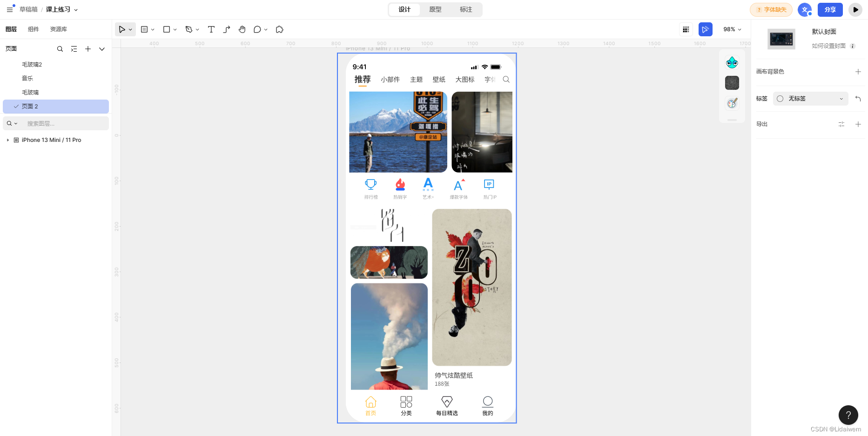Open the move tool dropdown arrow
Image resolution: width=868 pixels, height=436 pixels.
click(x=131, y=30)
